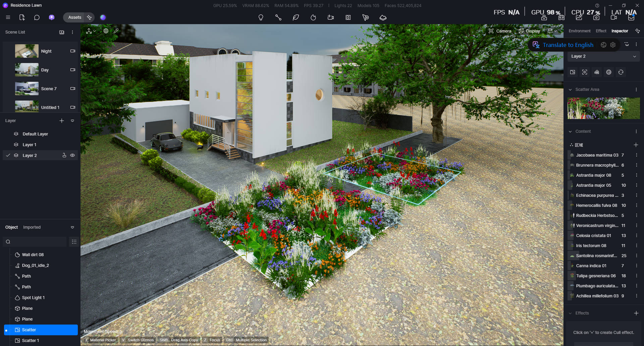Select the Inspector tab
Image resolution: width=644 pixels, height=346 pixels.
(620, 31)
